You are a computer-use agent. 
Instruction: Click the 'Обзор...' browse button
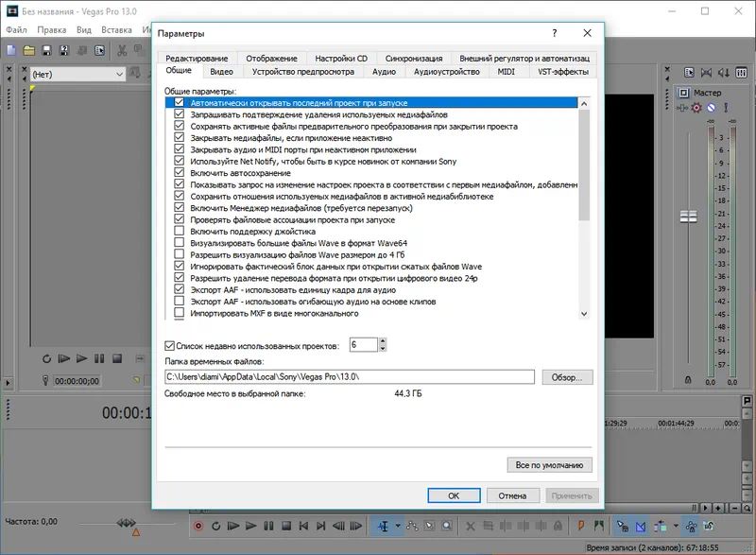567,377
